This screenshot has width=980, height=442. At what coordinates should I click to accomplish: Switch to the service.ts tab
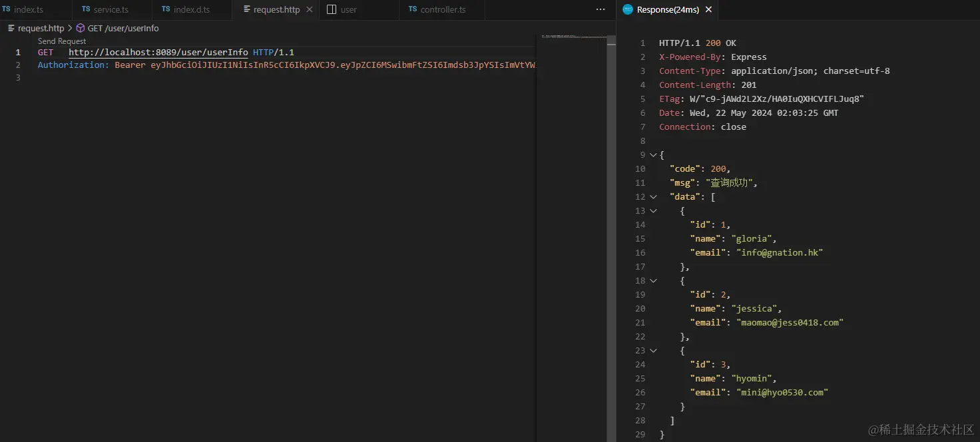(111, 10)
